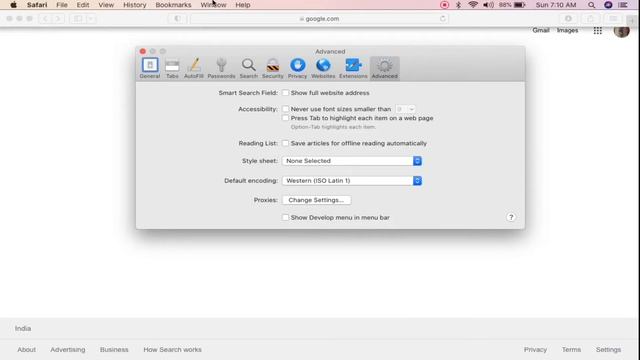Enable Save articles for offline reading automatically
The width and height of the screenshot is (640, 360).
[x=285, y=143]
